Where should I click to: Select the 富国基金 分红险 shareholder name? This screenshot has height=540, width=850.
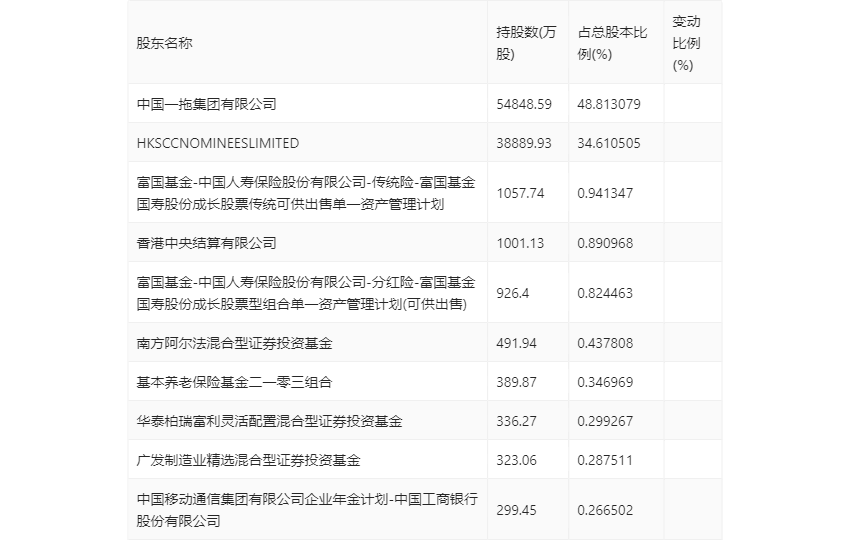tap(306, 293)
